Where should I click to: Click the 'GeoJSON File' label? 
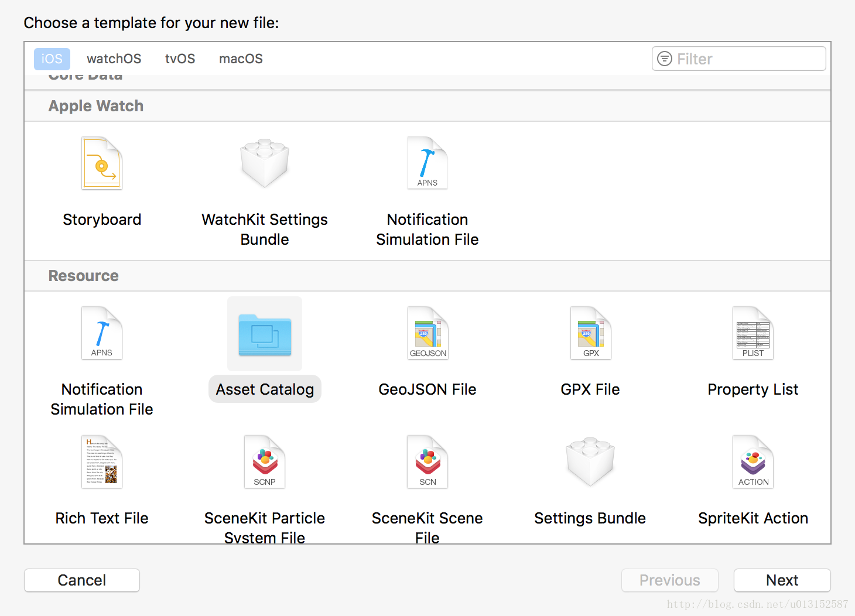click(x=427, y=389)
